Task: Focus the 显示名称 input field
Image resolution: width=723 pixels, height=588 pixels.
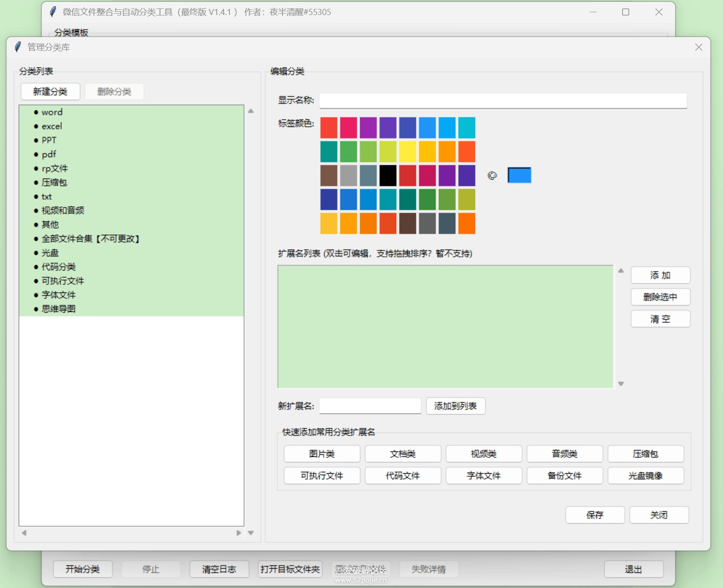Action: click(503, 100)
